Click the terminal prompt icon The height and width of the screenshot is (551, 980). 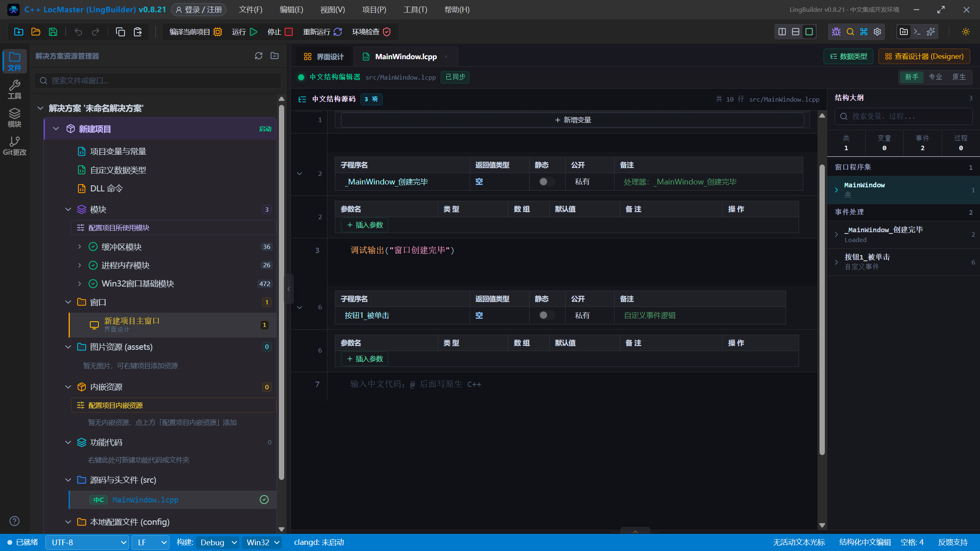click(x=917, y=32)
